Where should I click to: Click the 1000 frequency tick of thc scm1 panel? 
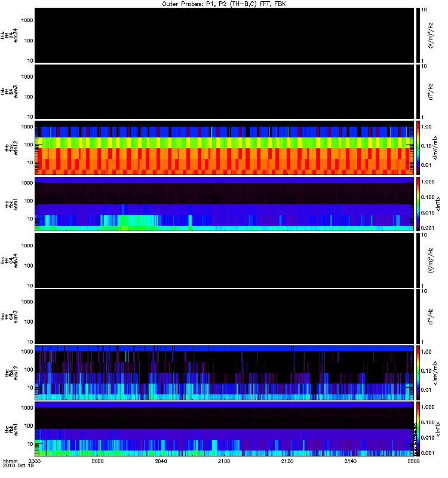coord(27,408)
